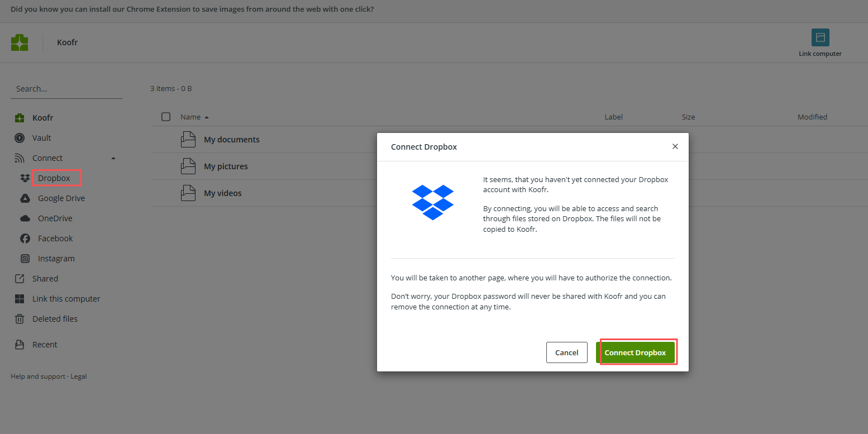
Task: Go to the Shared section
Action: click(x=45, y=279)
